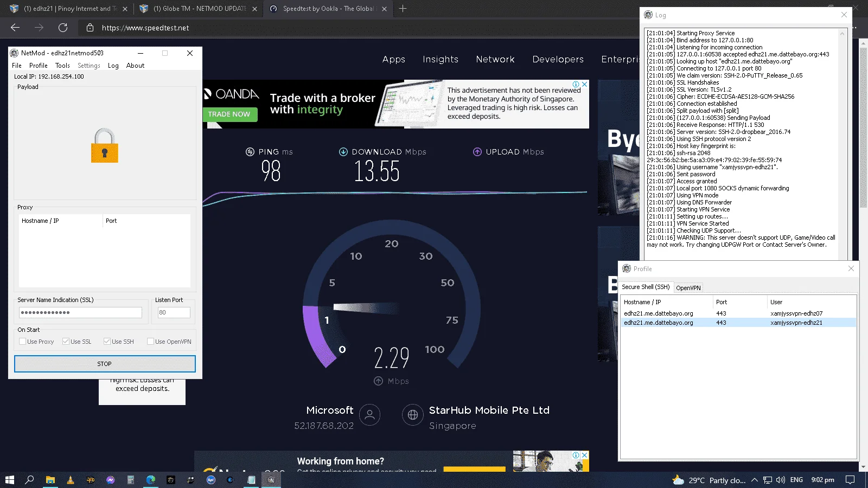Open Calculator from the taskbar
Viewport: 868px width, 488px height.
[131, 480]
